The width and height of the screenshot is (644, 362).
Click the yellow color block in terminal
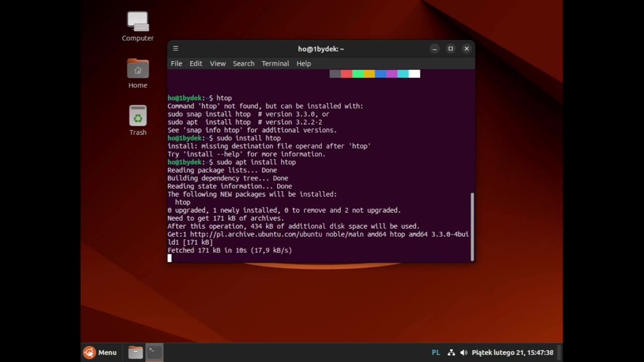[369, 74]
